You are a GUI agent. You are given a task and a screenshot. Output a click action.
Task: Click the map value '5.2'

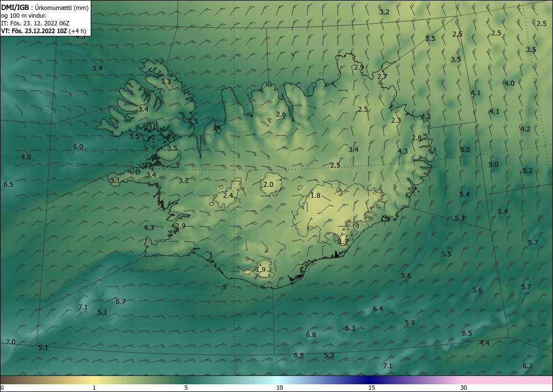528,171
